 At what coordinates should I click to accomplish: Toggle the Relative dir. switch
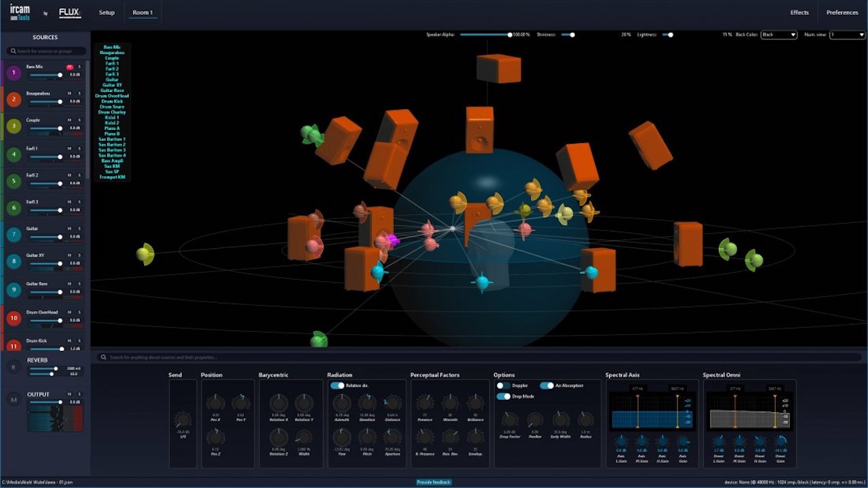pyautogui.click(x=337, y=386)
